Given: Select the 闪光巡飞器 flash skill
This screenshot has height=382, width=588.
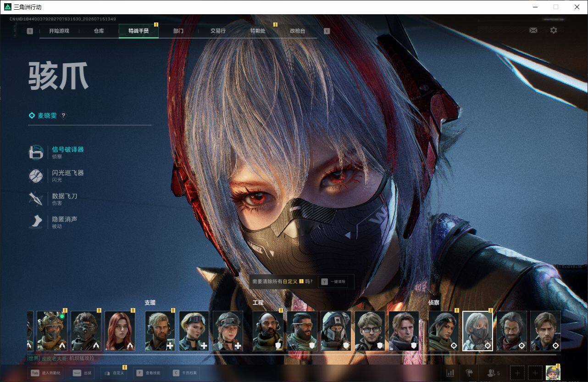Looking at the screenshot, I should click(56, 176).
